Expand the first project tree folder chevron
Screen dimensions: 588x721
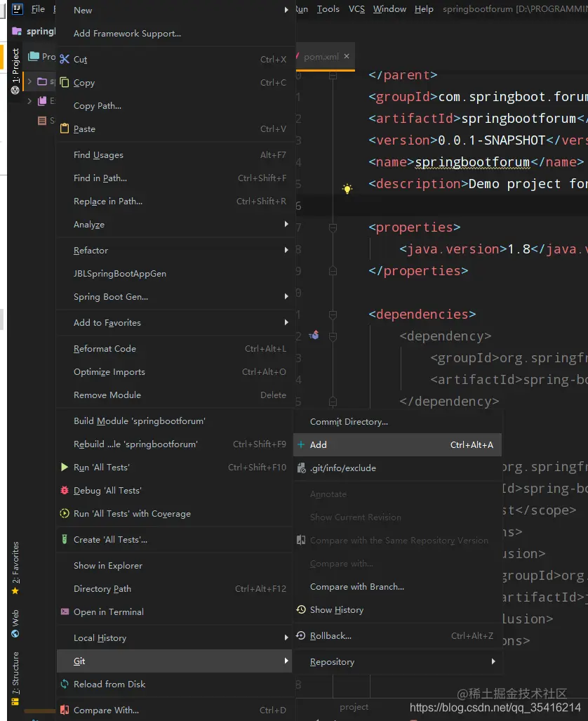(29, 81)
